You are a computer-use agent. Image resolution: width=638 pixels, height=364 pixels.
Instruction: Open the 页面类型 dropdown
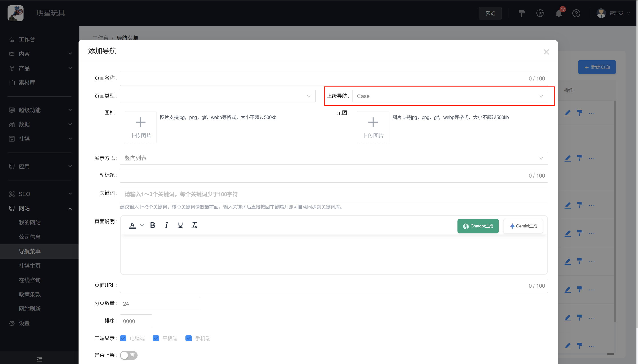217,96
